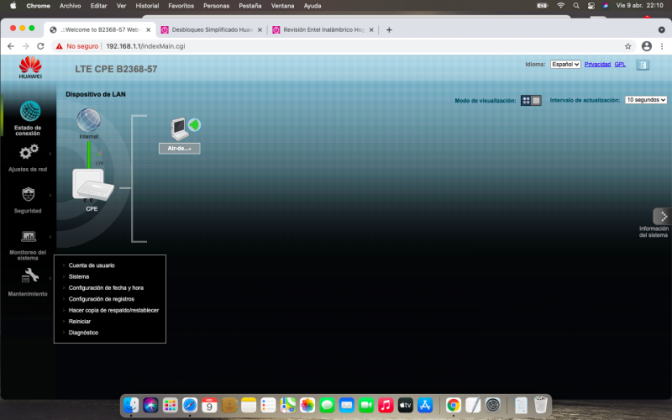Close the Welcome to B2368-57 tab
Image resolution: width=672 pixels, height=420 pixels.
[148, 30]
